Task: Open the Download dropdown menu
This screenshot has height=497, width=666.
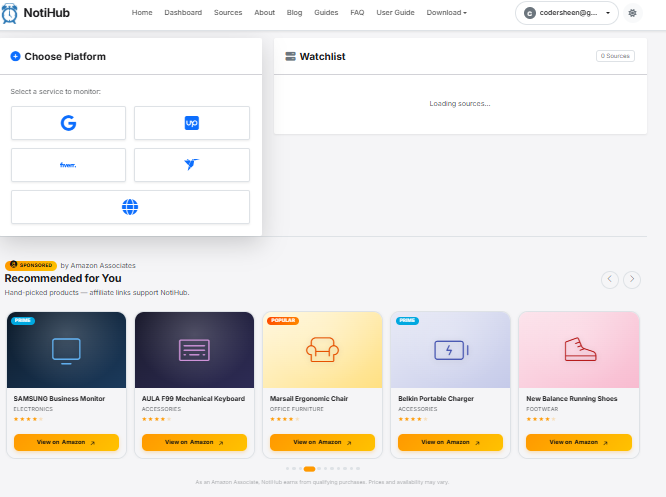Action: tap(446, 13)
